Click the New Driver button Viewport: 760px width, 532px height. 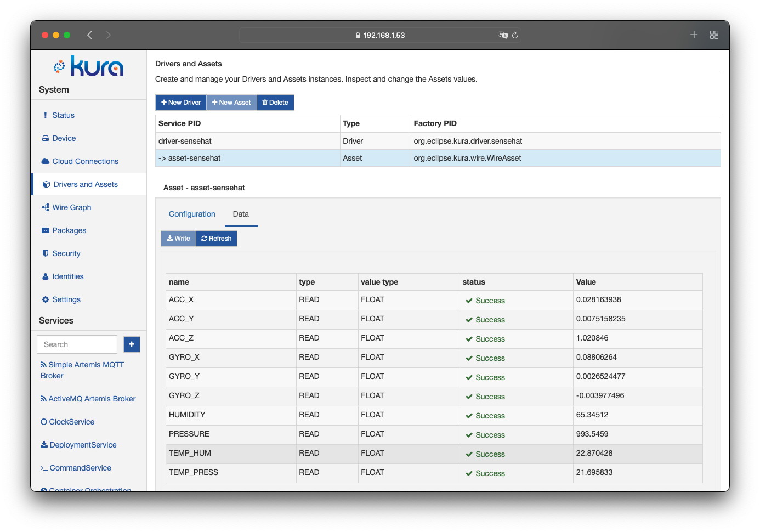pos(181,103)
